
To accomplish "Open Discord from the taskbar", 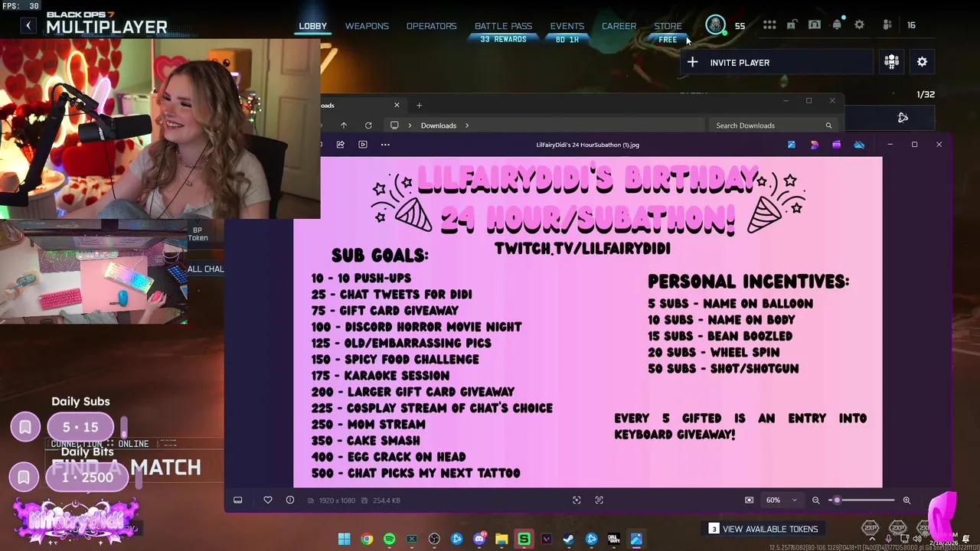I will pyautogui.click(x=479, y=539).
